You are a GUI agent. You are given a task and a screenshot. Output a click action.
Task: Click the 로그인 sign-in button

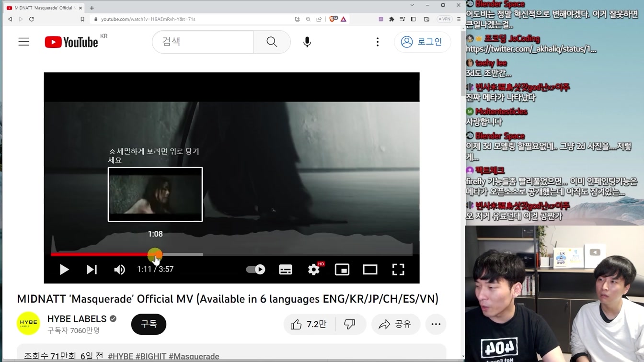tap(422, 42)
